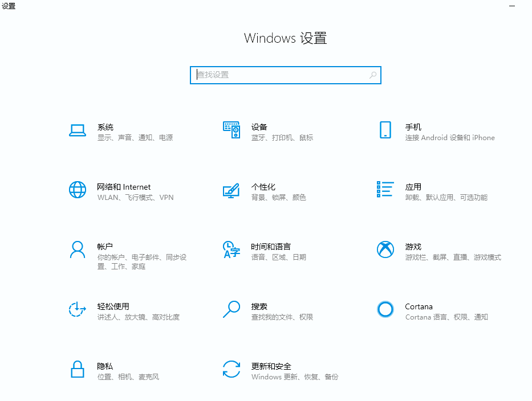532x401 pixels.
Task: Click the text 游戏栏、截屏、直播、游戏模式
Action: coord(453,257)
